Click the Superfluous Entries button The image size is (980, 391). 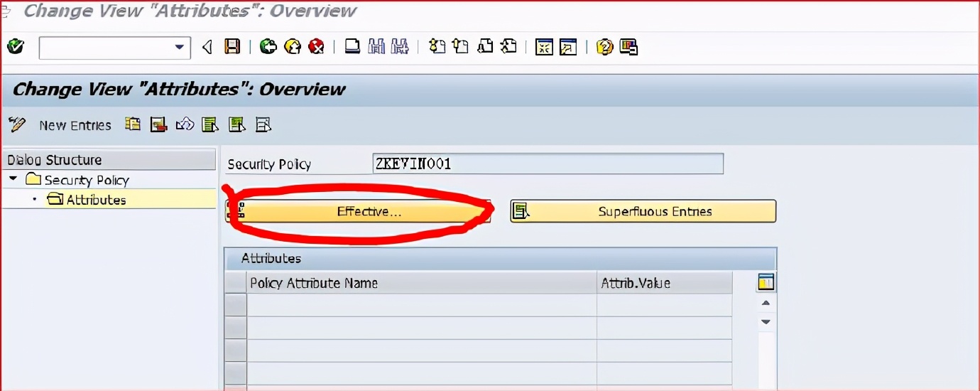643,211
